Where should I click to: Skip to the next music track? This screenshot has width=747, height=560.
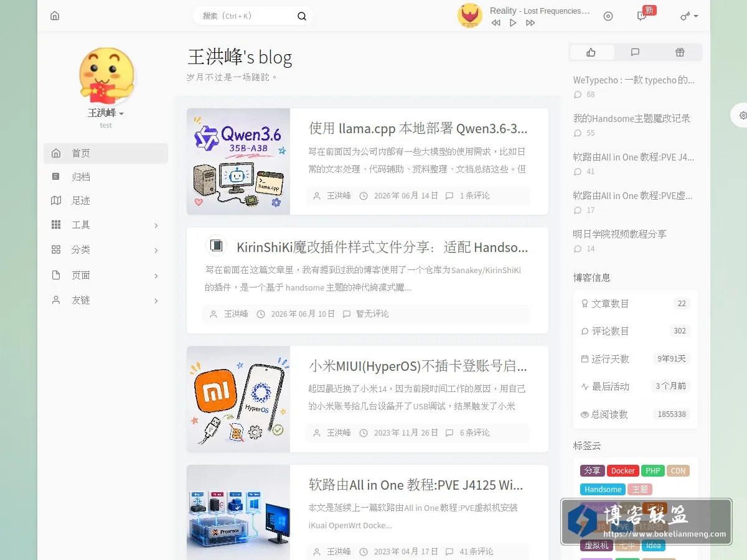530,23
